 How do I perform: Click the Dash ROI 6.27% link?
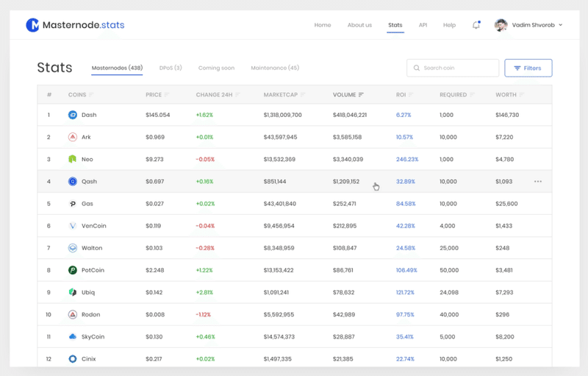[404, 115]
